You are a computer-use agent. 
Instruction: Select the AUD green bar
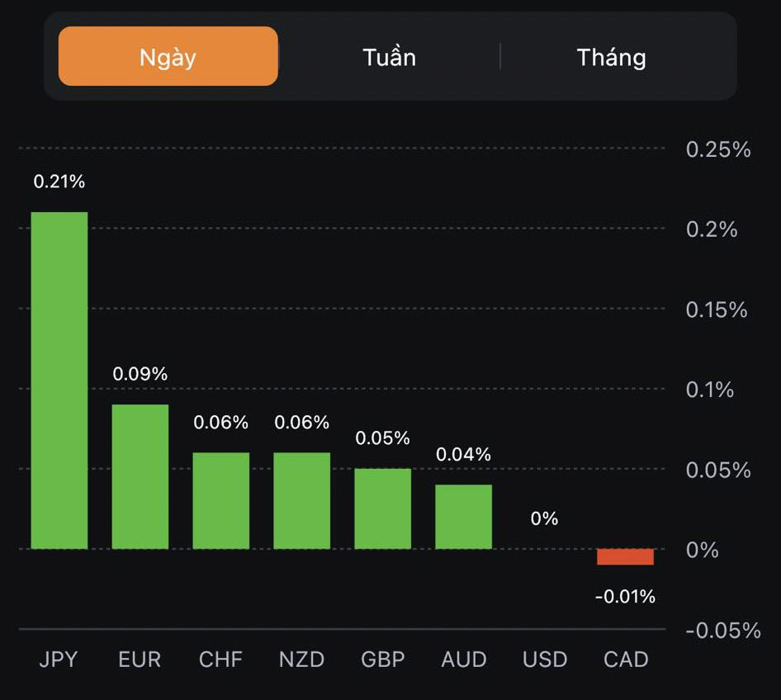pyautogui.click(x=464, y=517)
